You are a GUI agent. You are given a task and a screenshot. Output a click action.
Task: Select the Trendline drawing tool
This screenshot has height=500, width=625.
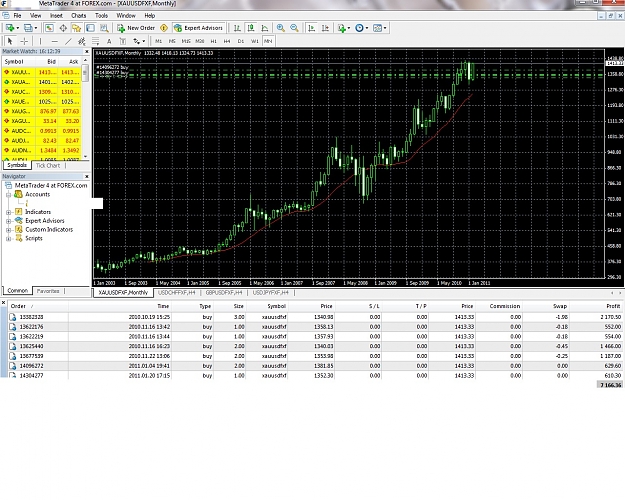68,41
